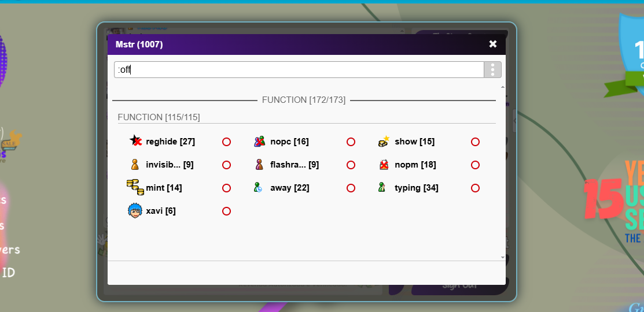
Task: Click the 'FUNCTION [115/115]' subsection header
Action: tap(159, 117)
